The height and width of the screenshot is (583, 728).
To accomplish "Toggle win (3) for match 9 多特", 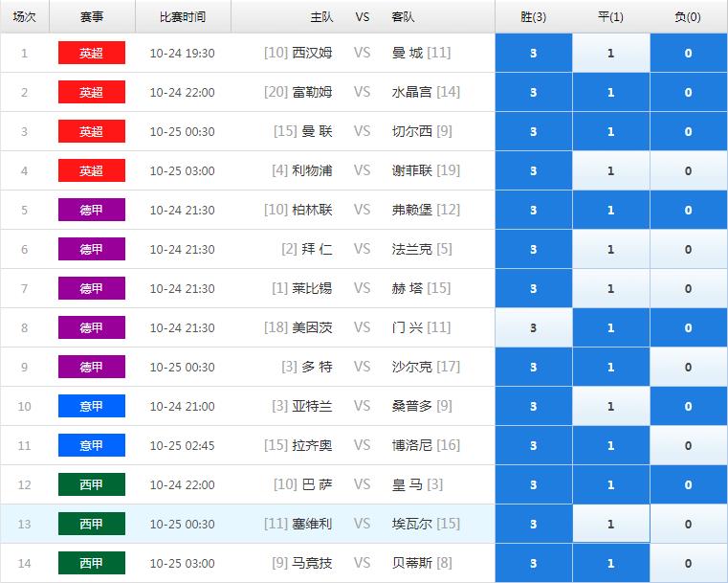I will tap(534, 367).
